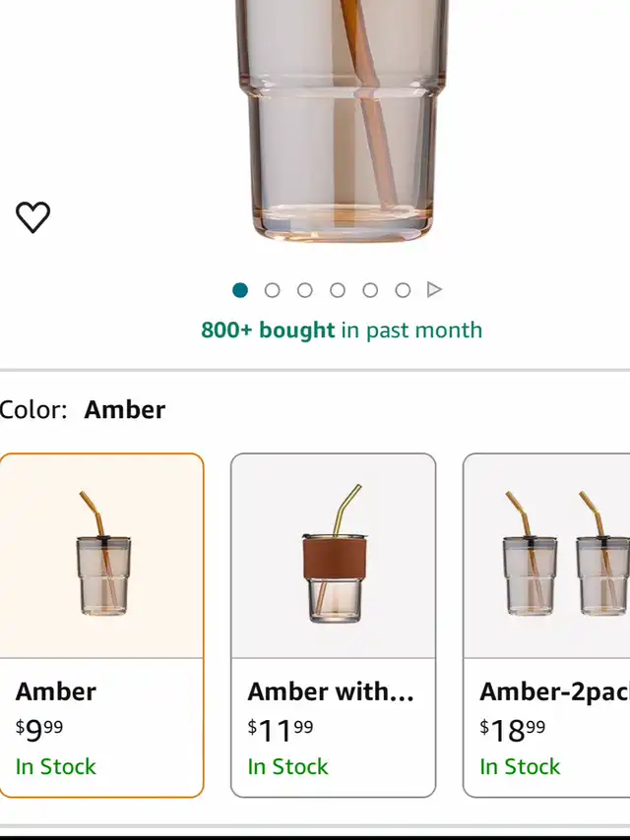Click the "Amber with..." option name
The height and width of the screenshot is (840, 630).
(x=331, y=691)
